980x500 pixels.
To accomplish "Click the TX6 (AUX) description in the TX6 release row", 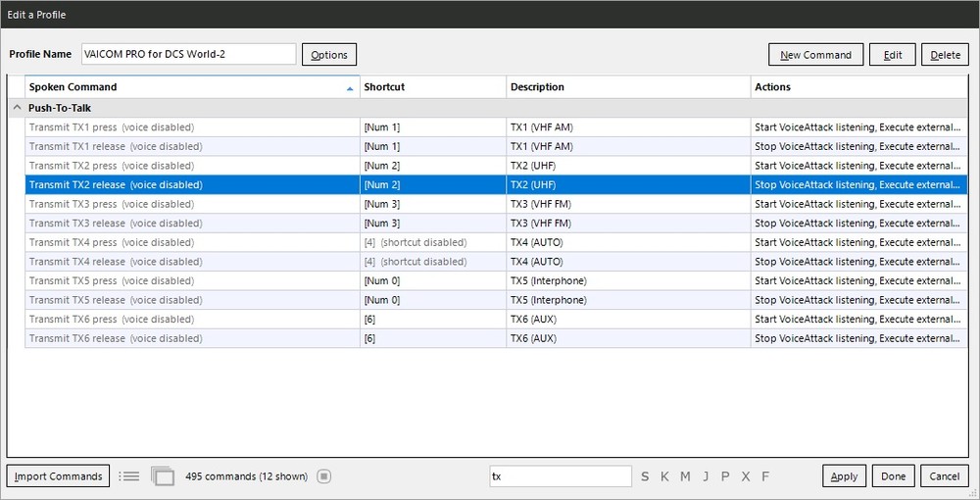I will [533, 338].
